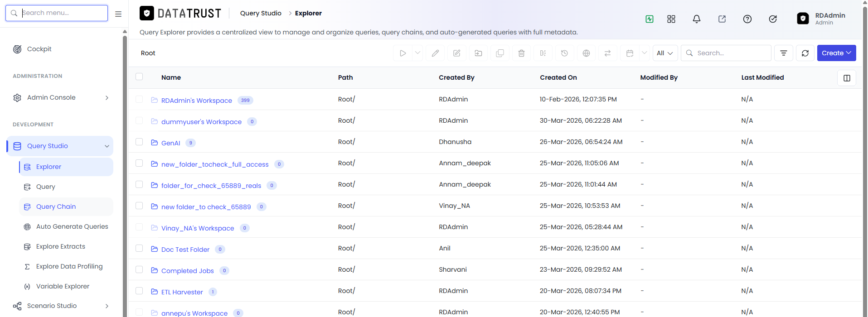The image size is (868, 317).
Task: Collapse sidebar with the hamburger menu icon
Action: coord(118,14)
